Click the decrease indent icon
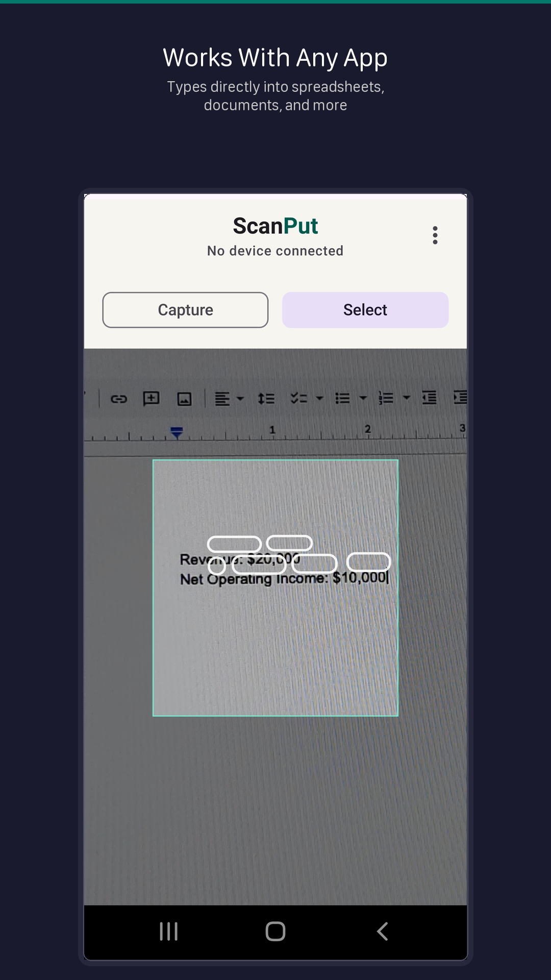The image size is (551, 980). tap(429, 397)
